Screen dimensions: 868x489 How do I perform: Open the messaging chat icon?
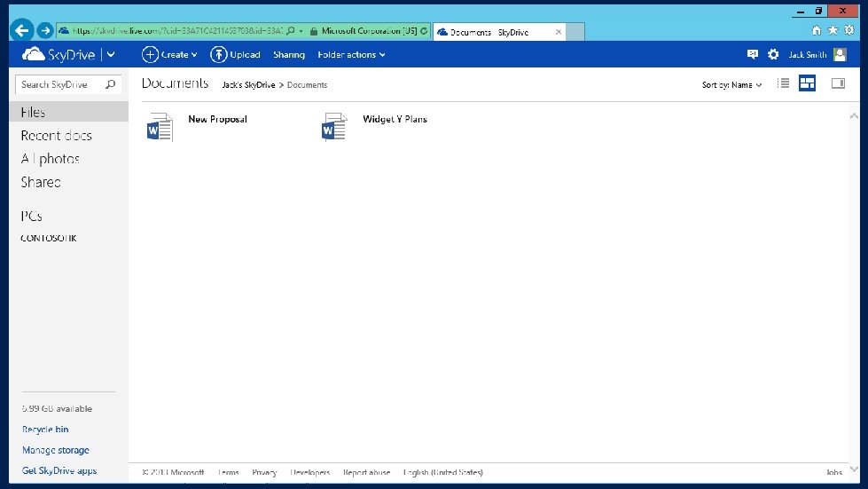tap(753, 54)
